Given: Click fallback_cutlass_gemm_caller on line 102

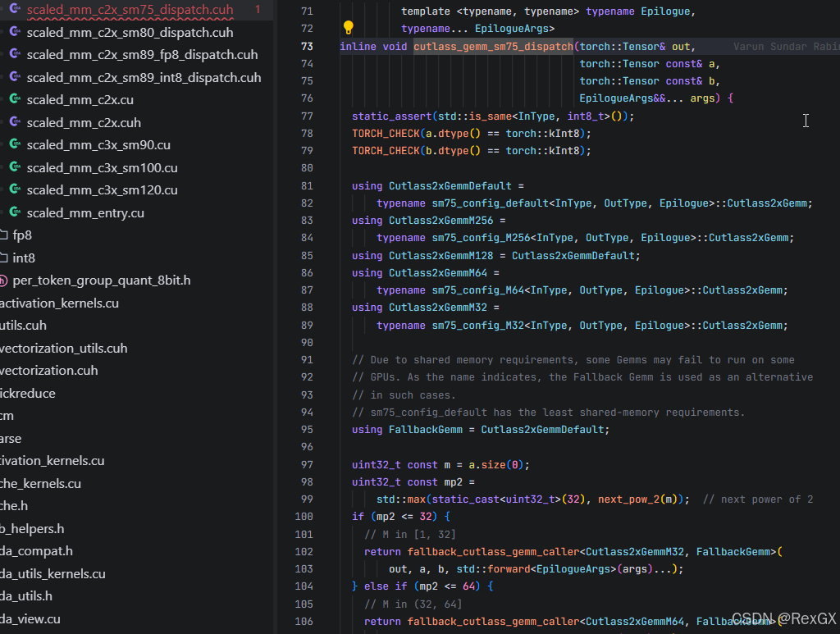Looking at the screenshot, I should point(493,551).
